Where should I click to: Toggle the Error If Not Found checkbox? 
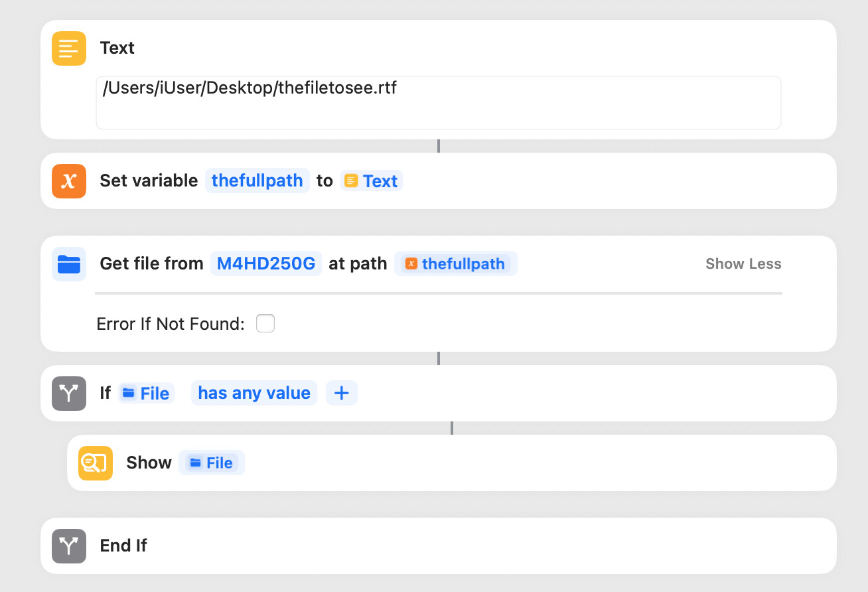click(265, 324)
